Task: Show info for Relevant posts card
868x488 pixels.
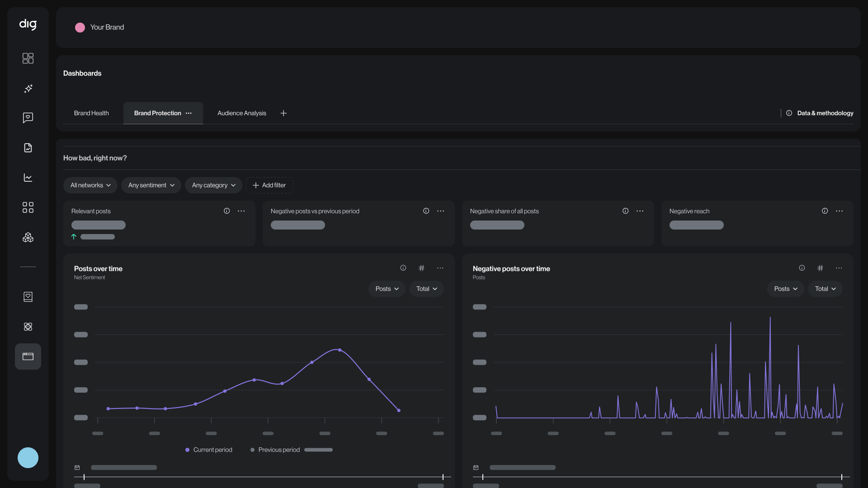Action: point(227,211)
